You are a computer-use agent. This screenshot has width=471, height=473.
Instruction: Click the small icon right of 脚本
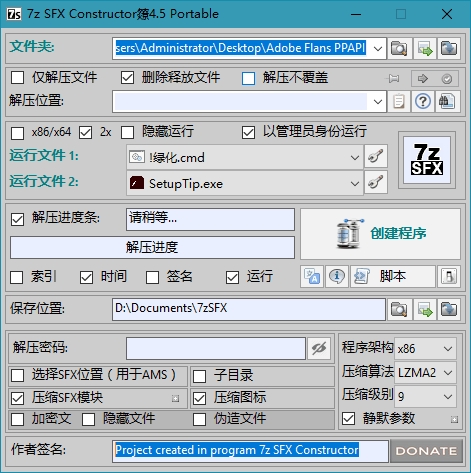[449, 276]
